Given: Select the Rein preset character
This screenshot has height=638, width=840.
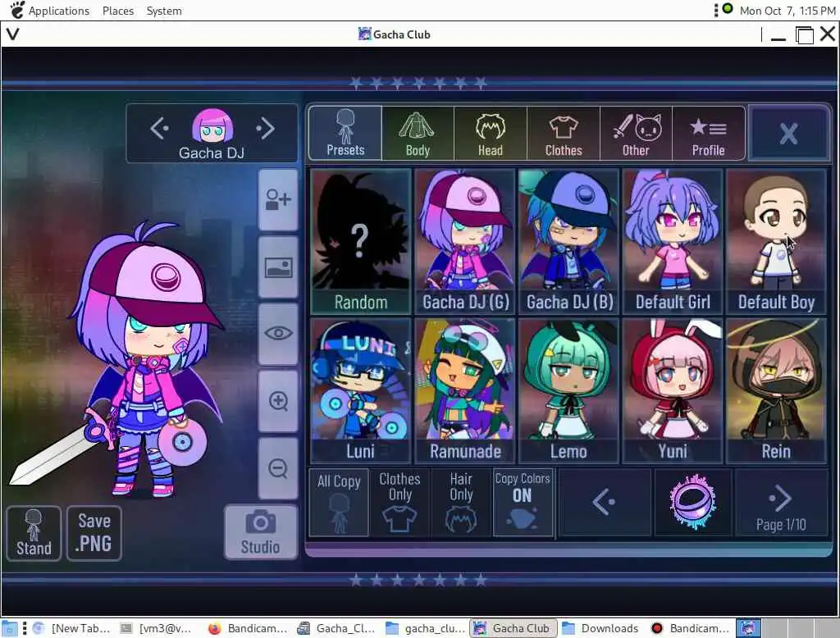Looking at the screenshot, I should pos(776,391).
